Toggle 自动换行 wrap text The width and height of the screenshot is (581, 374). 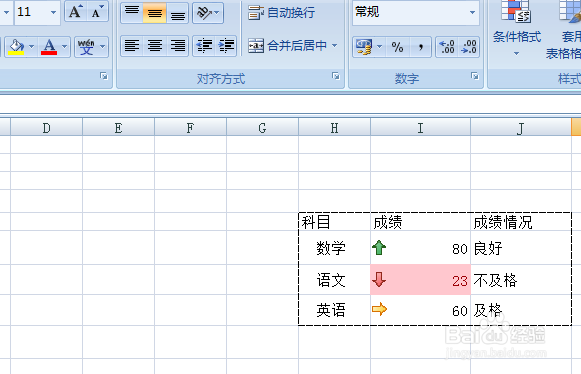point(282,13)
